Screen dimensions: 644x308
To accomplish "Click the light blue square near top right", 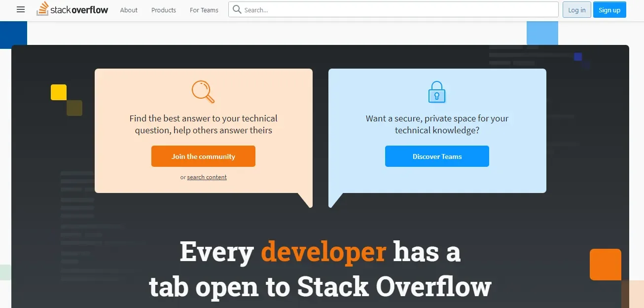I will pos(542,33).
